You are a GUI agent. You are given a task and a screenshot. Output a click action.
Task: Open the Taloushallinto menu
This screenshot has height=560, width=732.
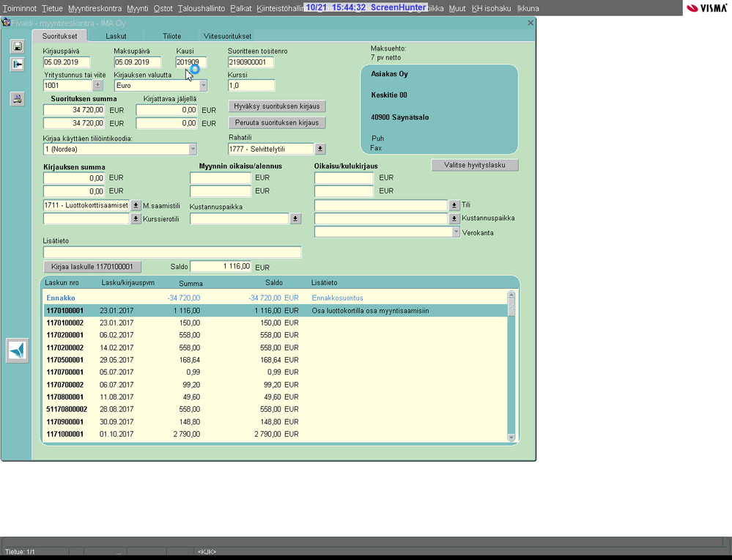(x=202, y=8)
